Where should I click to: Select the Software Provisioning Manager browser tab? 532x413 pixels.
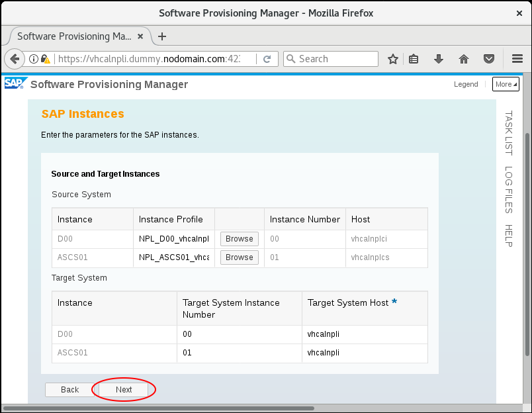pyautogui.click(x=74, y=36)
